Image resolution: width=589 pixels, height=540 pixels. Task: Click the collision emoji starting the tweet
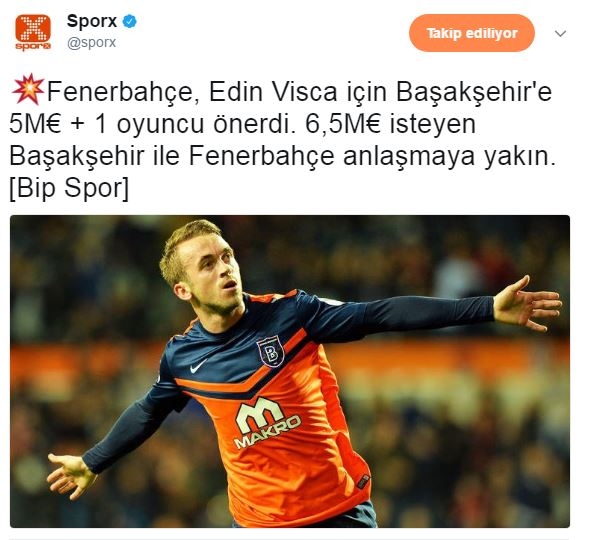point(28,89)
